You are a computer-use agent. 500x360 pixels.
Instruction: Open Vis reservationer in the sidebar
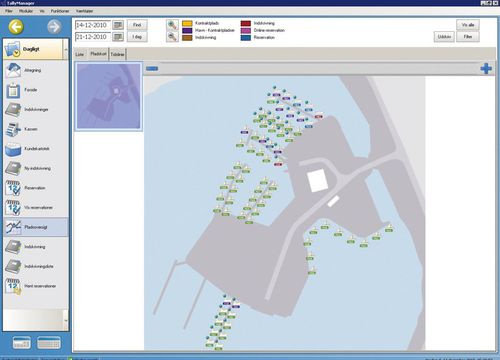(36, 208)
